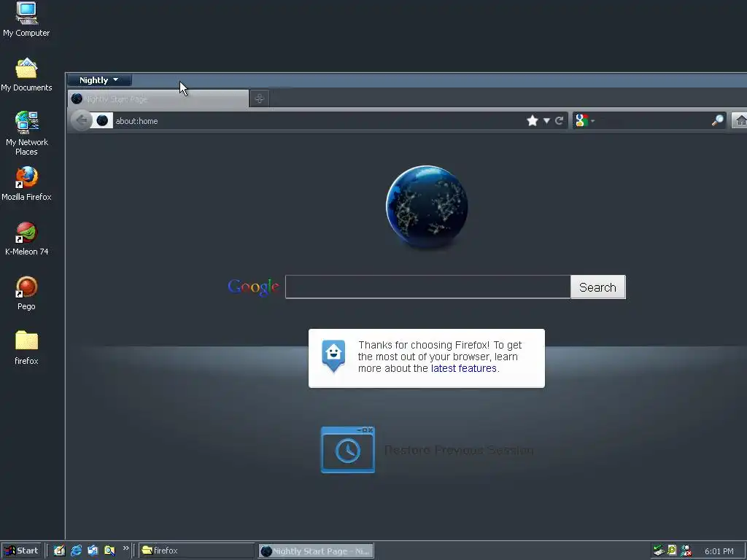Click the site identity globe in URL bar
The height and width of the screenshot is (560, 747).
tap(102, 120)
